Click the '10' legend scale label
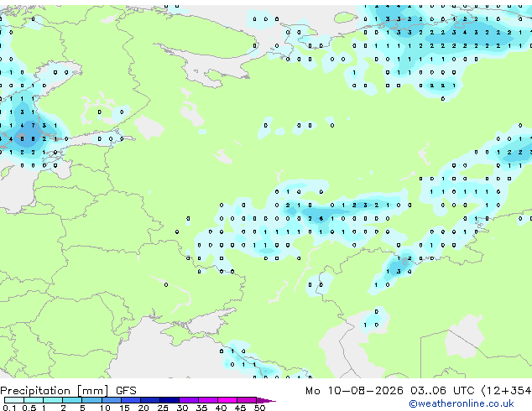This screenshot has height=411, width=532. pos(105,408)
